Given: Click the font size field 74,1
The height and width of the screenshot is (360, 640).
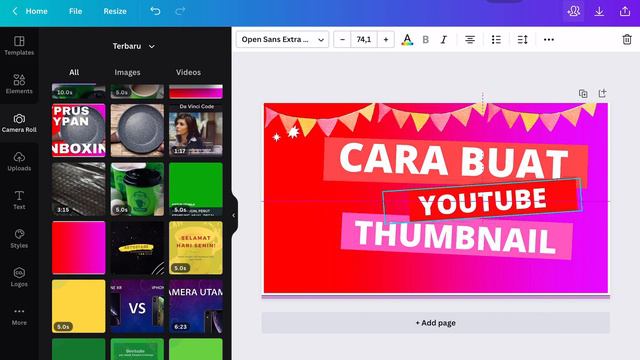Looking at the screenshot, I should coord(364,40).
